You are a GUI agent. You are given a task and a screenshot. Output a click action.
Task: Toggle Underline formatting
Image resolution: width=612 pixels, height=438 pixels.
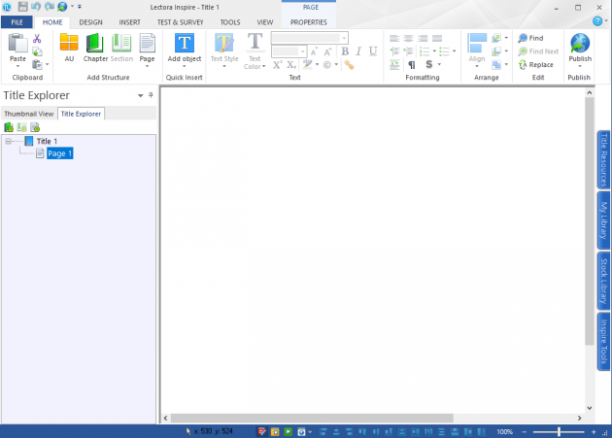(x=373, y=51)
